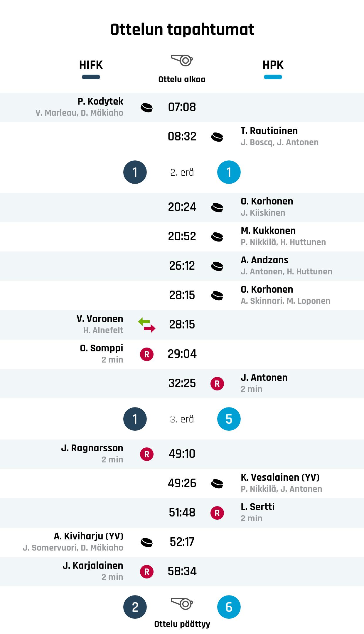Click the goalie change arrows icon at 28:15
Screen dimensions: 364x634
pyautogui.click(x=146, y=325)
